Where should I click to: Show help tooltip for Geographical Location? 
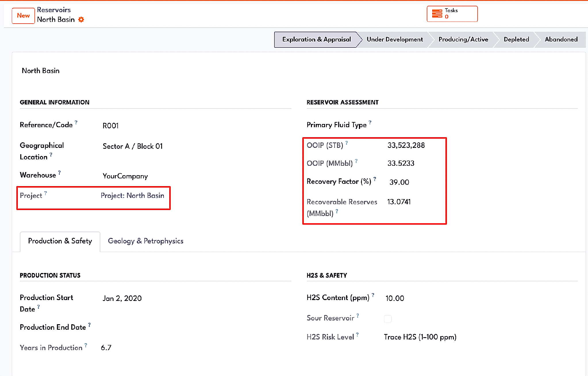(51, 155)
